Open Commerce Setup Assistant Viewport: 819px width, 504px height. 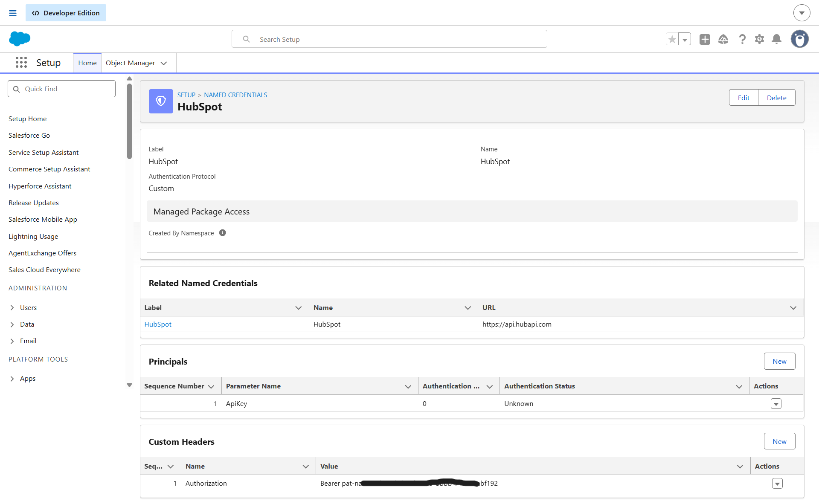pyautogui.click(x=49, y=169)
